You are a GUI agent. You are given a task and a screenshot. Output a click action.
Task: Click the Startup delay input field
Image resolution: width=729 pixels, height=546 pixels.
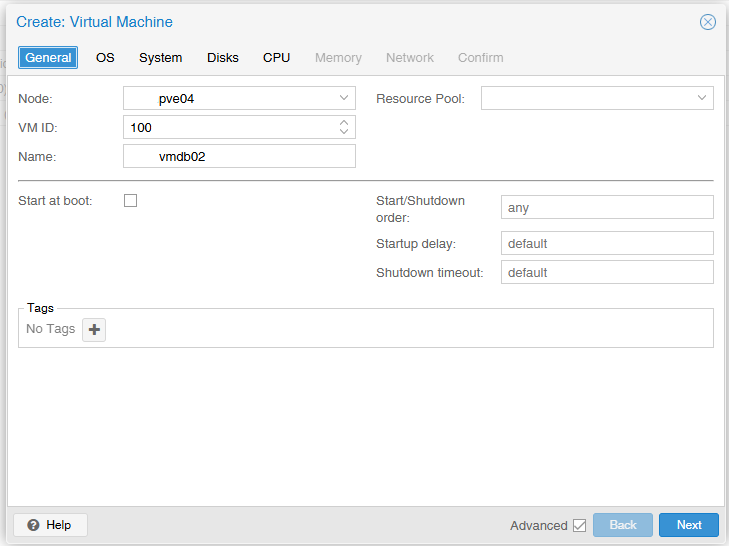[x=607, y=243]
